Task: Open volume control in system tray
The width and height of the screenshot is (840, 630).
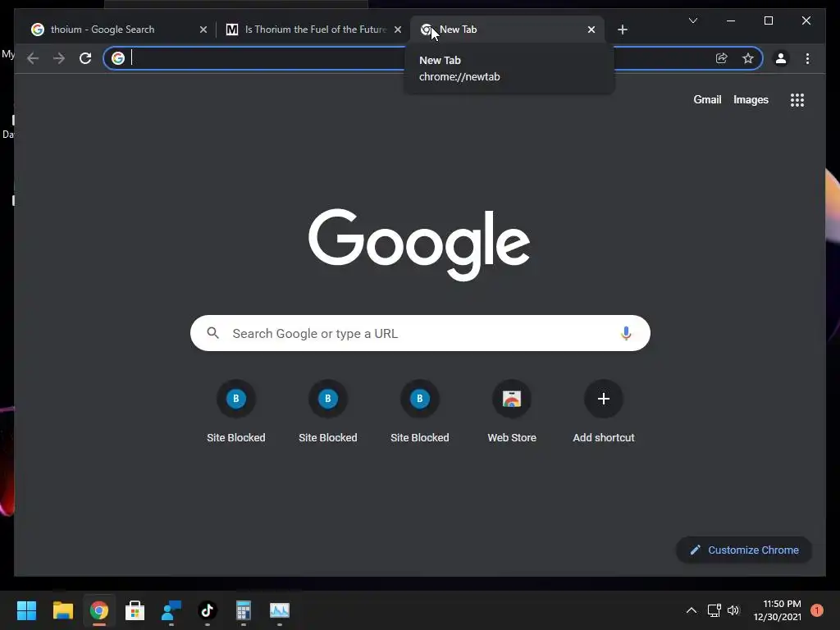Action: 733,610
